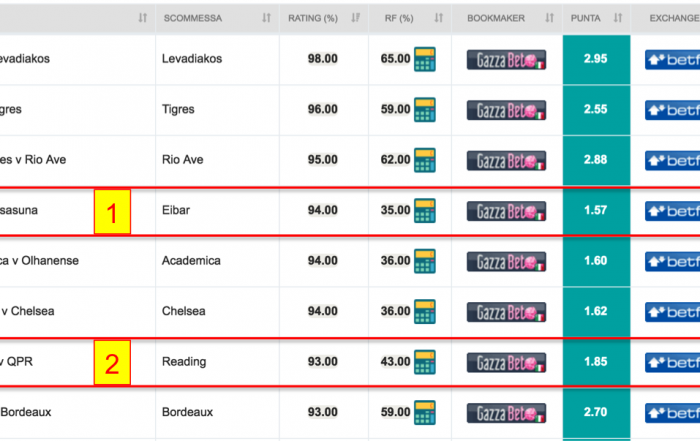Click the GazzaBet logo in the Academica row
The height and width of the screenshot is (441, 700).
click(x=506, y=262)
